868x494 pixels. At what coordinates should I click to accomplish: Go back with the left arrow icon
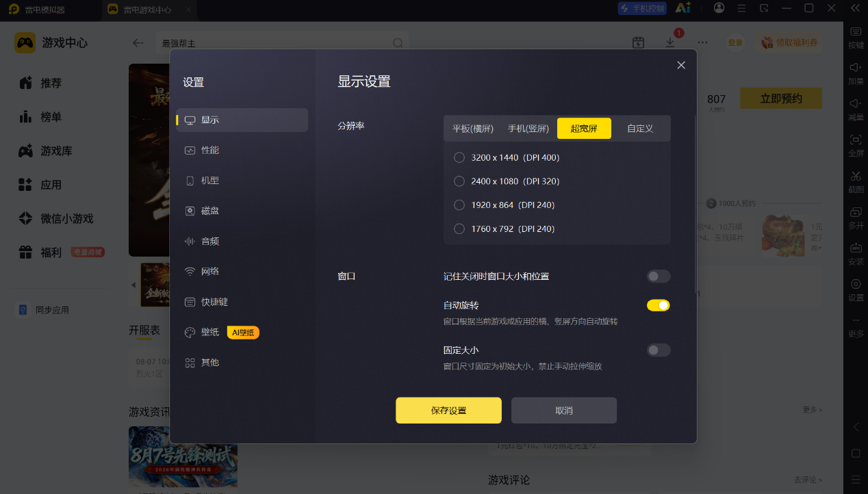(138, 42)
